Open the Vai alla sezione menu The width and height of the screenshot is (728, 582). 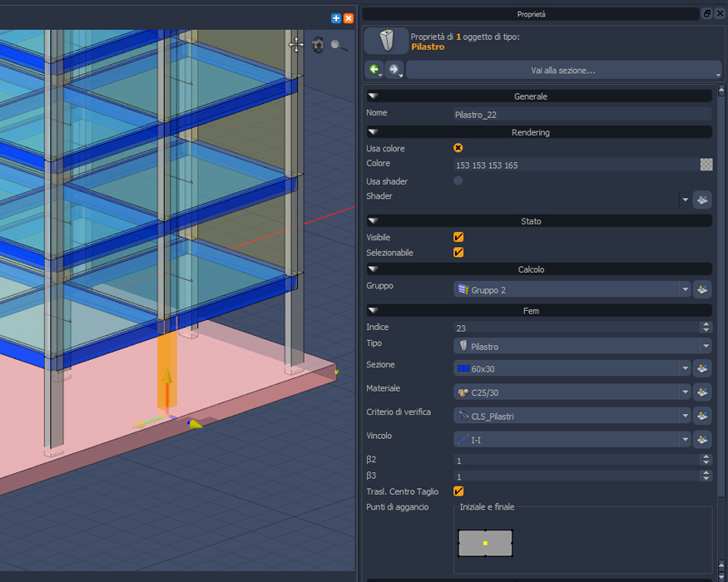563,70
